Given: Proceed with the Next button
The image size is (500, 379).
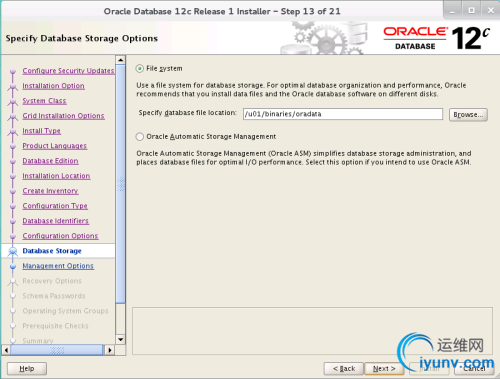Looking at the screenshot, I should (384, 369).
